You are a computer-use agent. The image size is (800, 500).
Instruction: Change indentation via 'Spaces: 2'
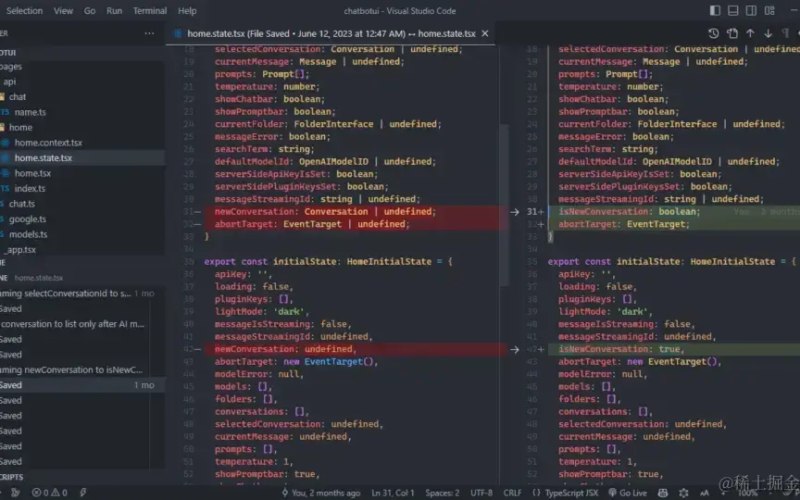coord(442,492)
